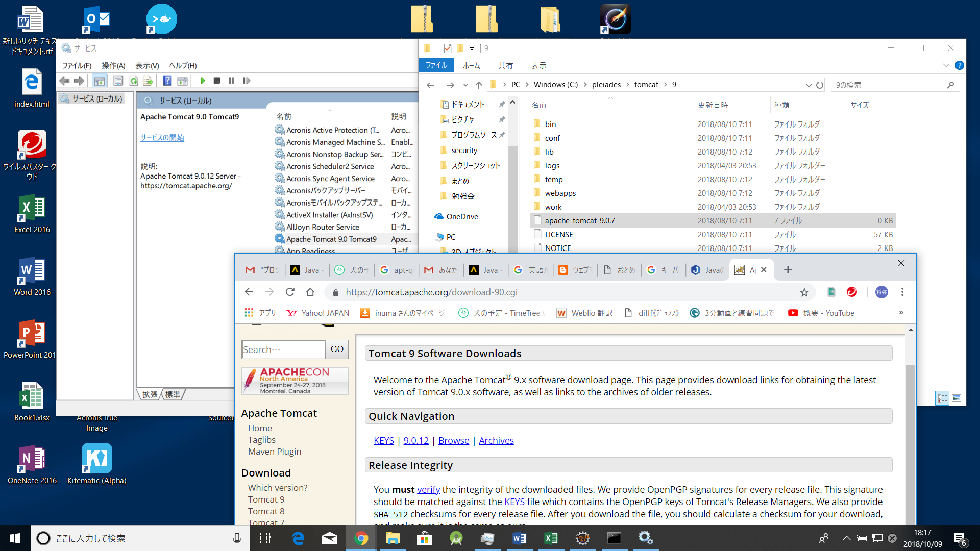
Task: Expand the chevron after 'pleiades' in breadcrumb
Action: [628, 85]
